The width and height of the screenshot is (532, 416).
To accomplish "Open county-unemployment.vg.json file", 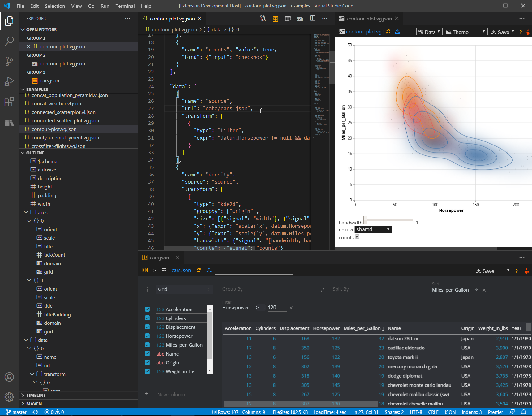I will 65,137.
